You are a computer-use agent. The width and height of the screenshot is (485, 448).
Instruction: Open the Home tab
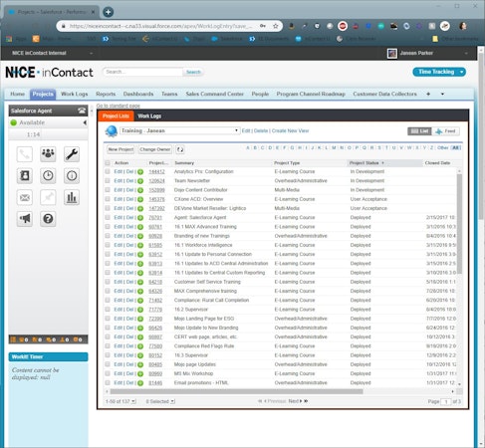tap(17, 94)
